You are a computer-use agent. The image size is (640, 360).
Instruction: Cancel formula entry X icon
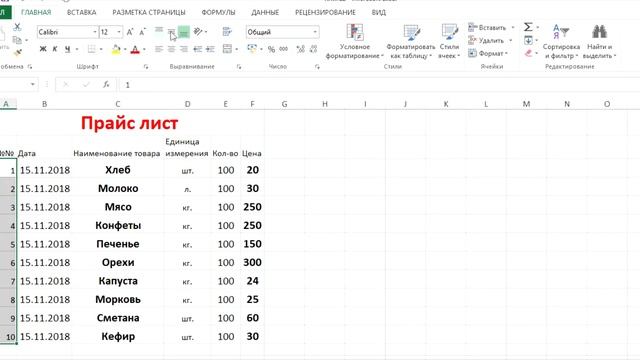pyautogui.click(x=66, y=84)
